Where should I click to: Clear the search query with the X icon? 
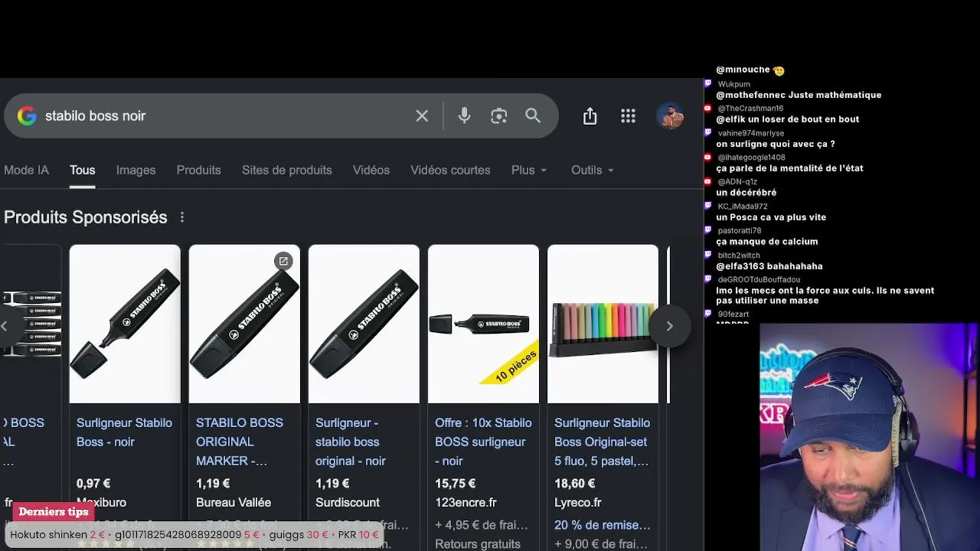[x=422, y=116]
